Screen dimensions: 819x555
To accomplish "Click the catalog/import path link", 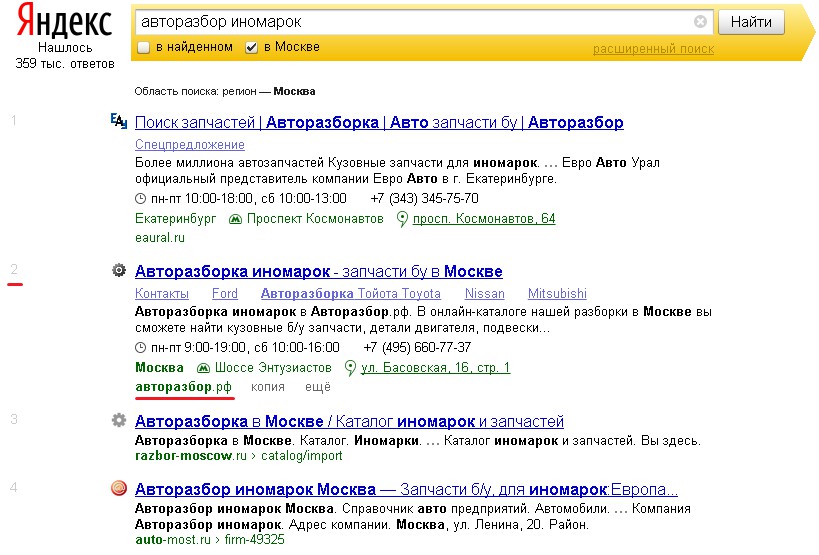I will (301, 456).
